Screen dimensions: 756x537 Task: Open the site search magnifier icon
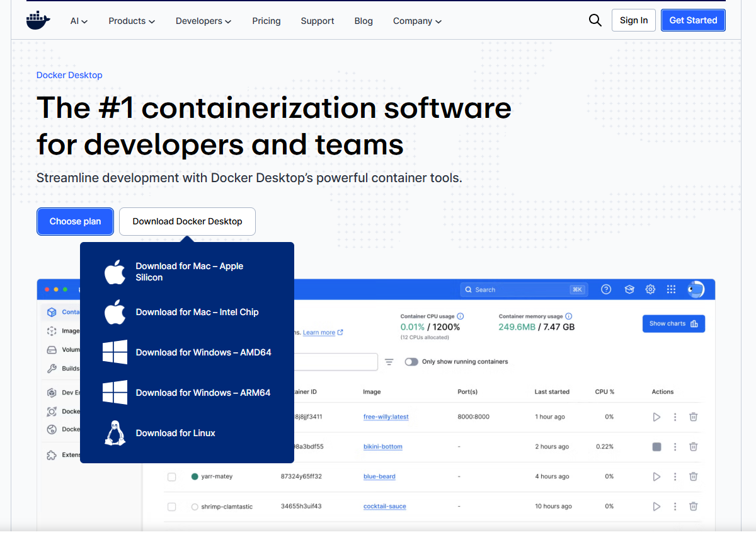pyautogui.click(x=595, y=20)
